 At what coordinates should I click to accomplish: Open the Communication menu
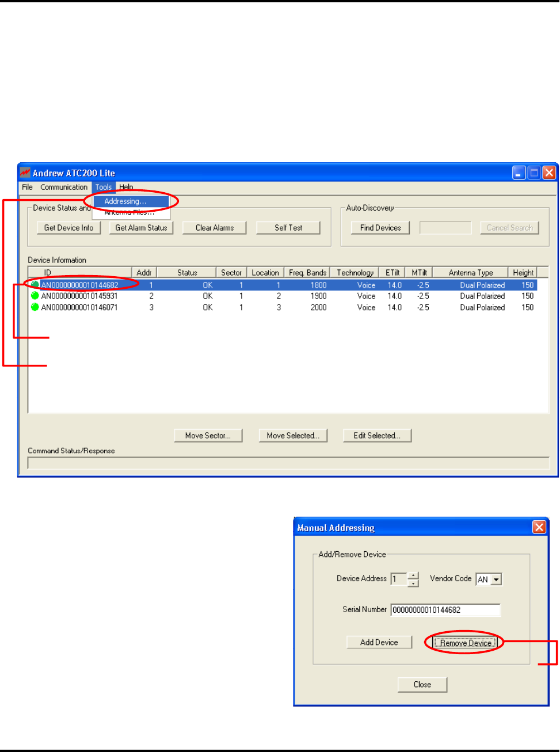(x=64, y=187)
